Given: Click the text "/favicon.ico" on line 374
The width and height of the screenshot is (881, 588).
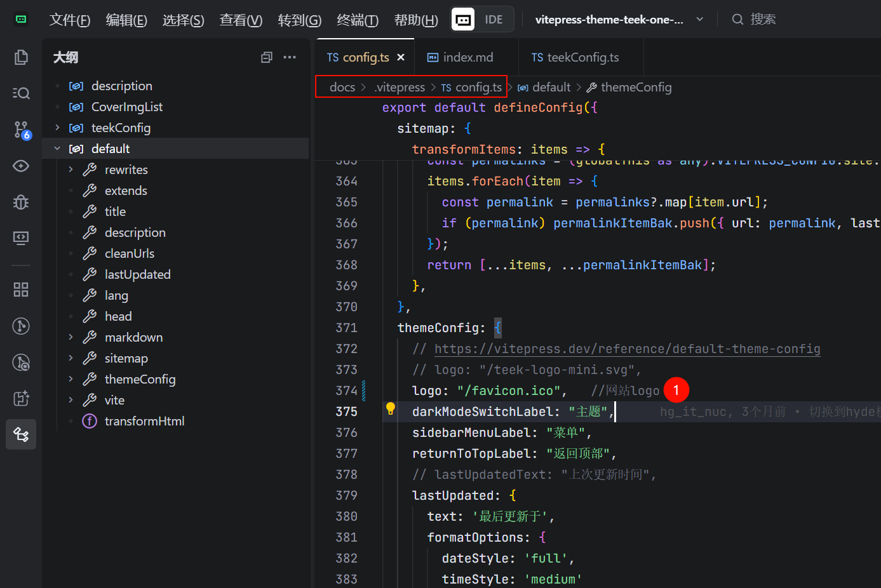Looking at the screenshot, I should tap(508, 391).
